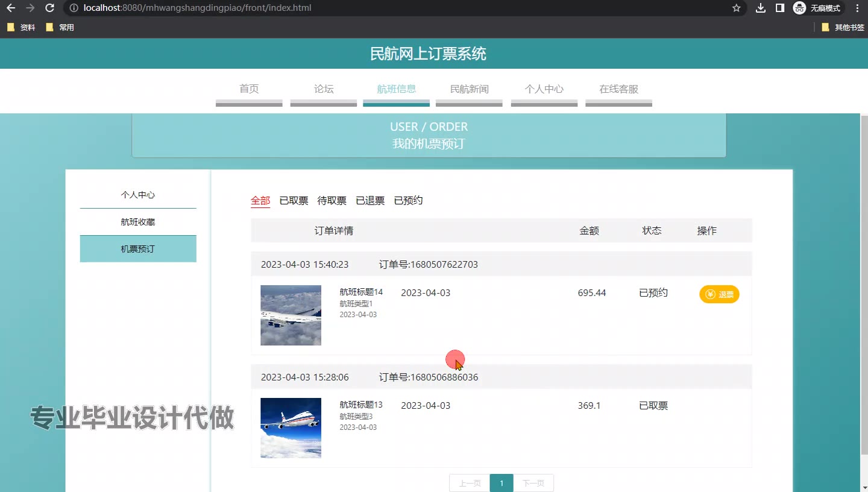868x492 pixels.
Task: Show 待取票 orders
Action: pyautogui.click(x=332, y=201)
